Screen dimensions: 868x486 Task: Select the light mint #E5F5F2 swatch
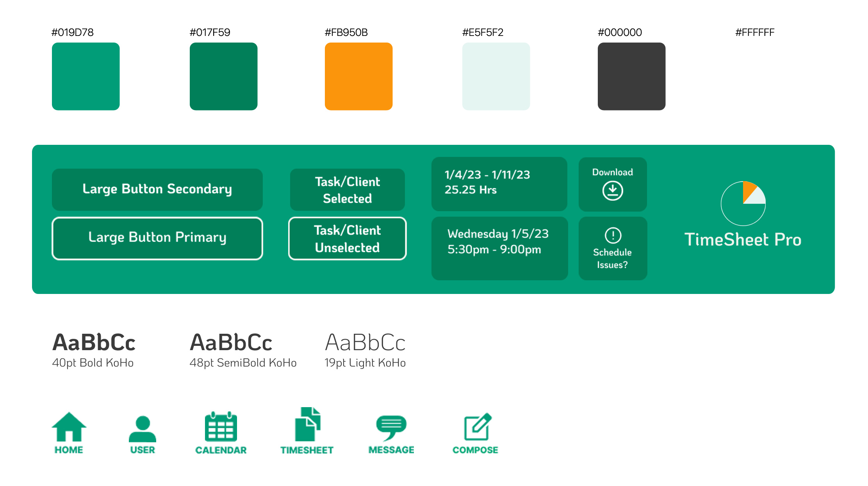point(496,77)
